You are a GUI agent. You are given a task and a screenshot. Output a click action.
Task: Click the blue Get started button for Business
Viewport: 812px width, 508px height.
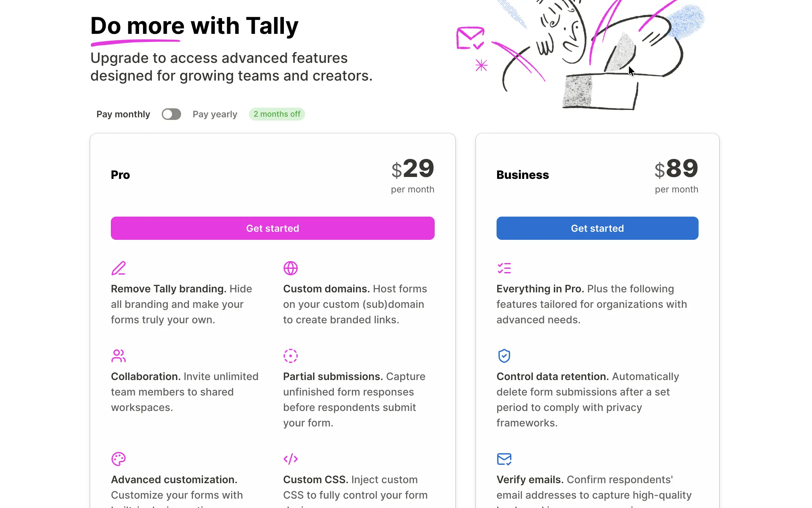click(597, 228)
